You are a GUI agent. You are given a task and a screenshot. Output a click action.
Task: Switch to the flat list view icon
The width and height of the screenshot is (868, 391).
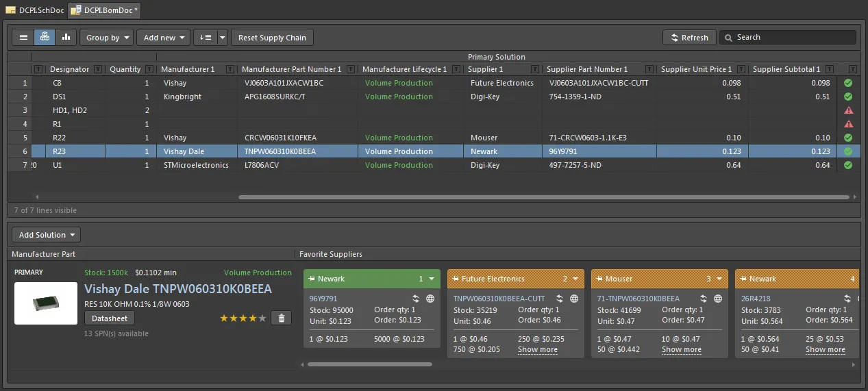pos(23,38)
